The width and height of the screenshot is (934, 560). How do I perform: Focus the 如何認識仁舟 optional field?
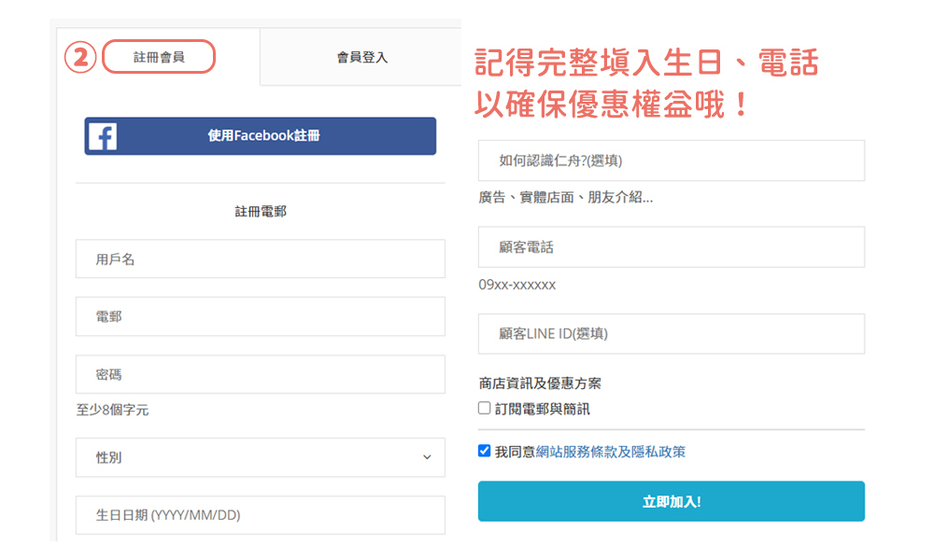coord(671,161)
